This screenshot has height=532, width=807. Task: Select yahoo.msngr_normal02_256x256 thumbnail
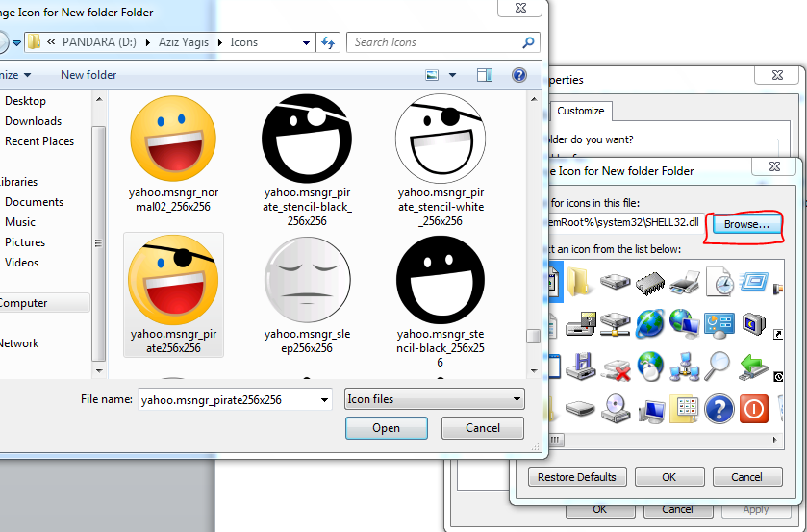pyautogui.click(x=173, y=155)
